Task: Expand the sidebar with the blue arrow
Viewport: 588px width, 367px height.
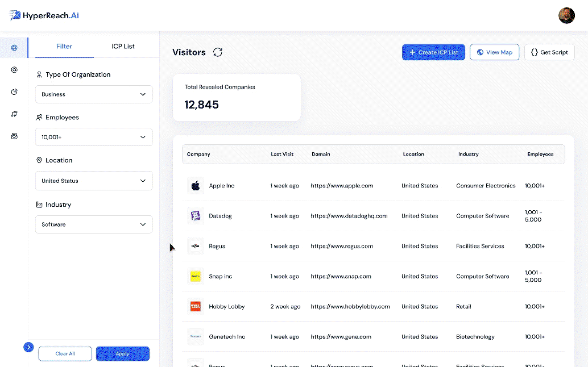Action: tap(28, 347)
